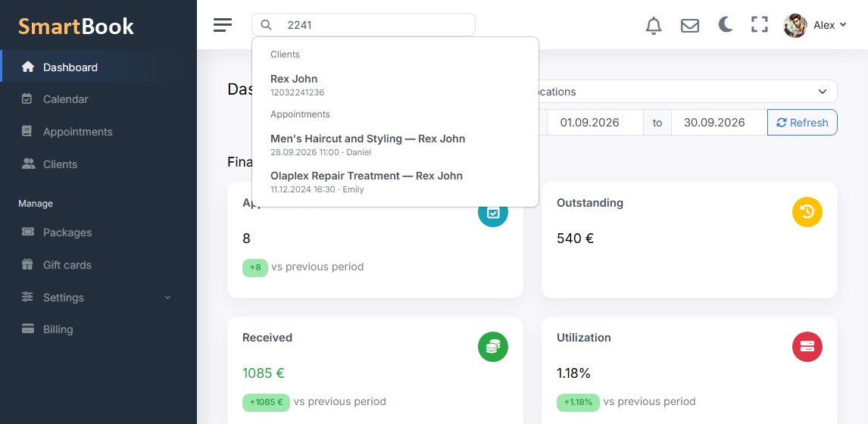Click the Settings sliders icon

pyautogui.click(x=28, y=297)
